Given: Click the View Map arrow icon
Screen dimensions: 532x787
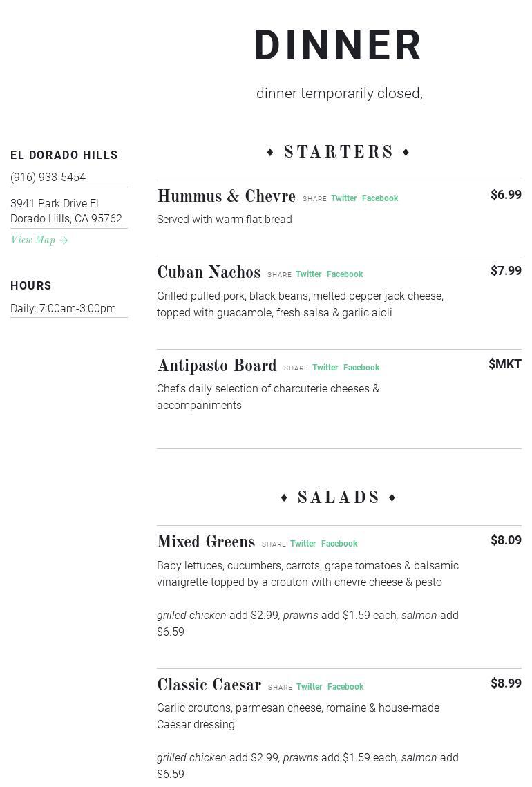Looking at the screenshot, I should pos(64,240).
